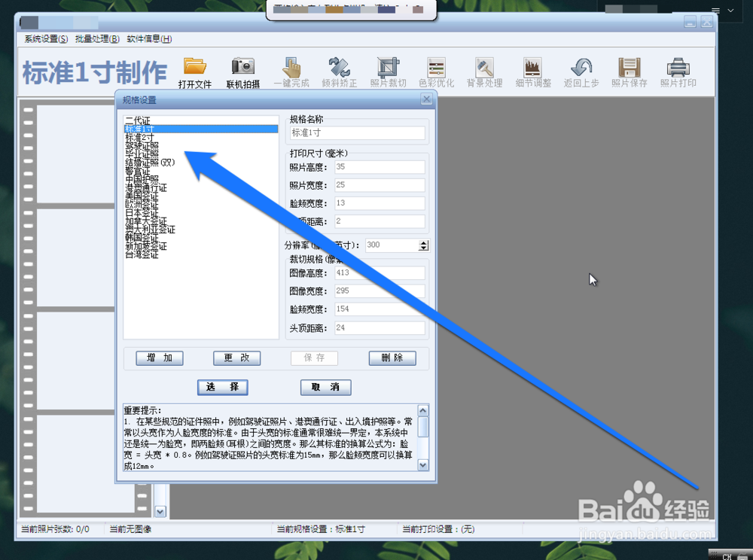This screenshot has height=560, width=753.
Task: Focus the 规格名称 name field
Action: point(357,133)
